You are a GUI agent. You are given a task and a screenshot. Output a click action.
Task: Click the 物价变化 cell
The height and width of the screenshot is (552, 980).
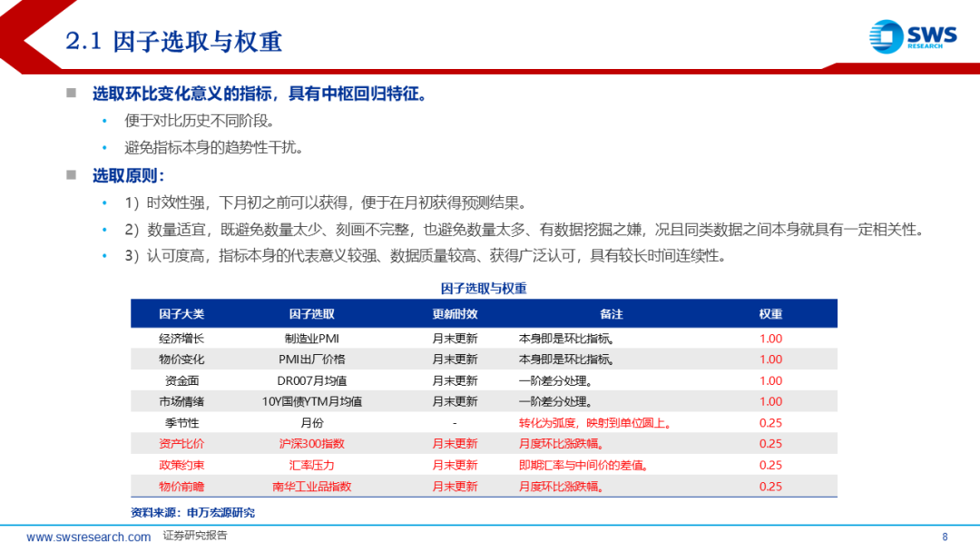coord(181,360)
